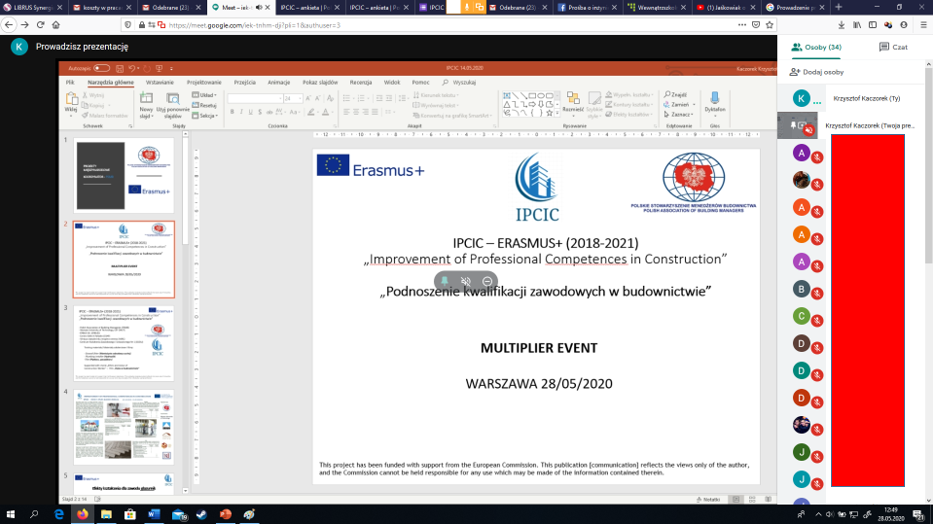Toggle Notatki pane in status bar
This screenshot has height=525, width=936.
point(708,499)
